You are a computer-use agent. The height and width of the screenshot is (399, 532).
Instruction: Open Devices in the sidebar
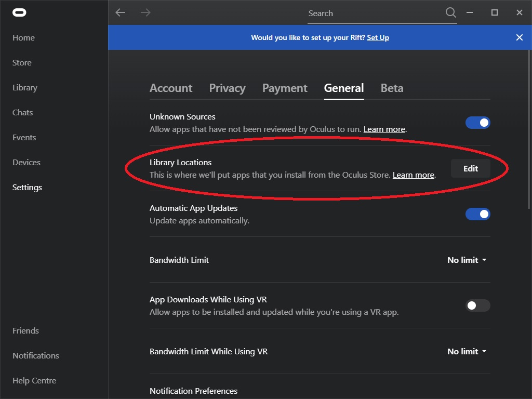click(26, 163)
